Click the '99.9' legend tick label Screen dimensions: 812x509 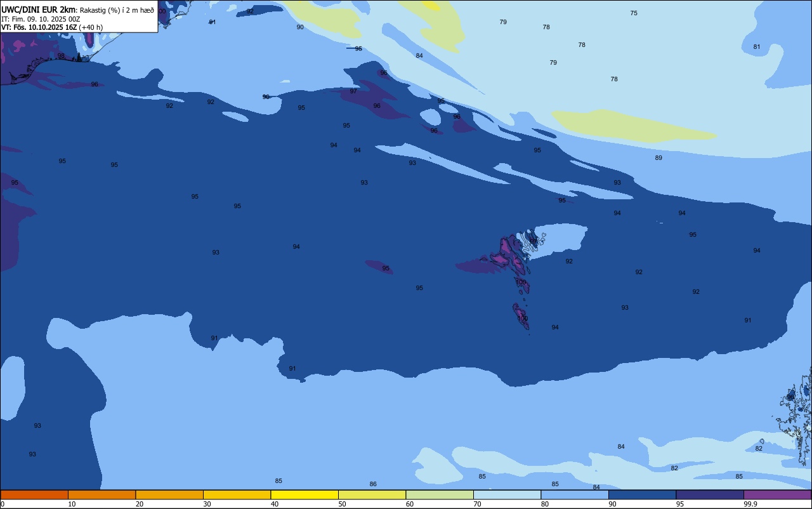pos(750,504)
